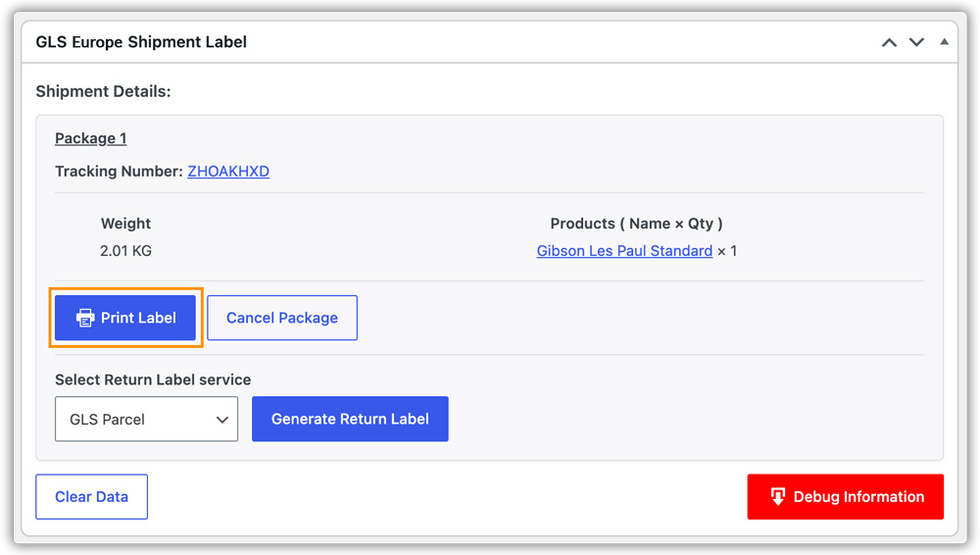Click the Print Label button
Image resolution: width=980 pixels, height=555 pixels.
(125, 318)
